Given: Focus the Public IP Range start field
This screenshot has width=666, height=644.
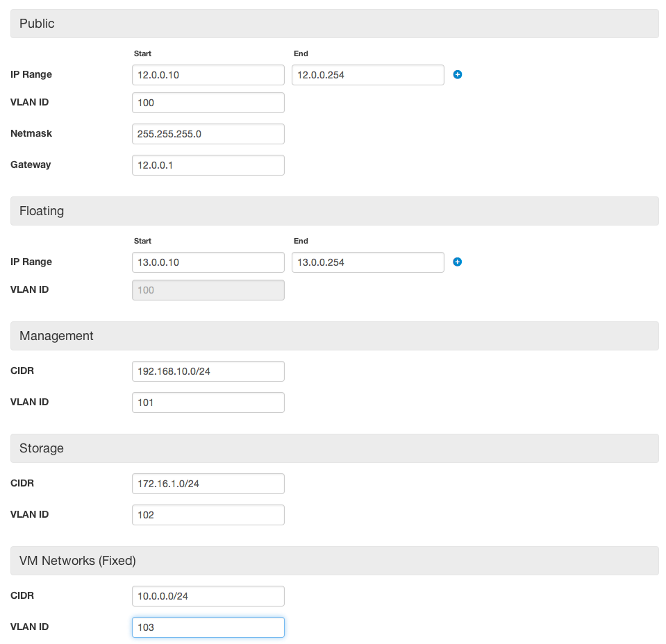Looking at the screenshot, I should pyautogui.click(x=208, y=75).
